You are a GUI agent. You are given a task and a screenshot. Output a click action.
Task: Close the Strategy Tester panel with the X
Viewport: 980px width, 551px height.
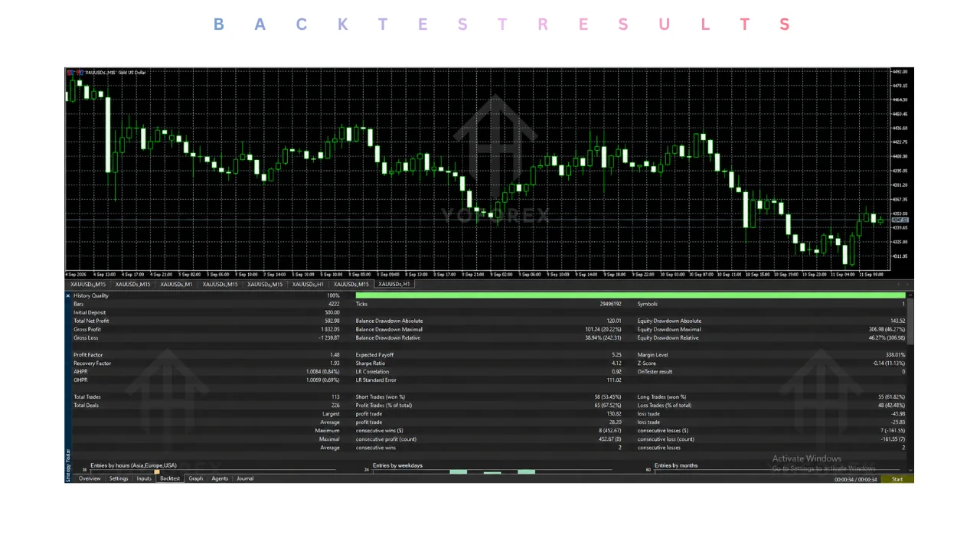(68, 295)
